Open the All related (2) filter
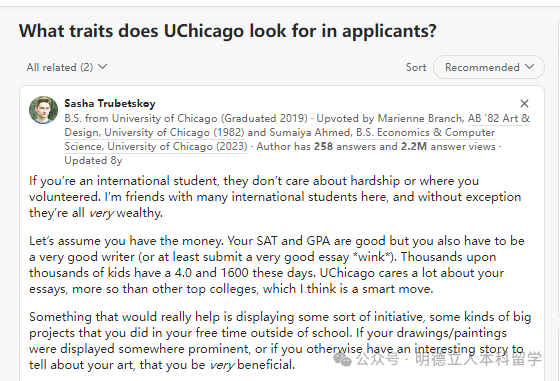 click(x=67, y=67)
